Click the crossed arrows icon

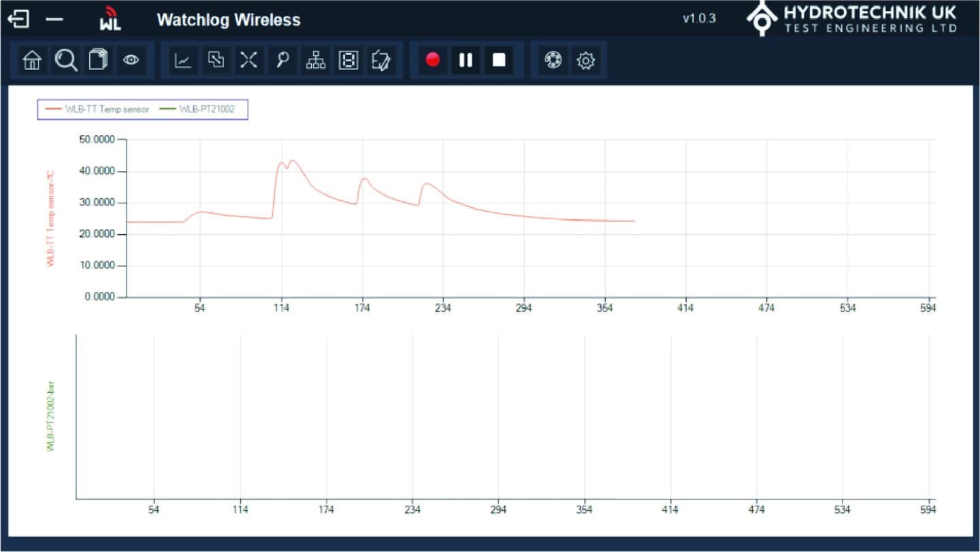(x=249, y=61)
